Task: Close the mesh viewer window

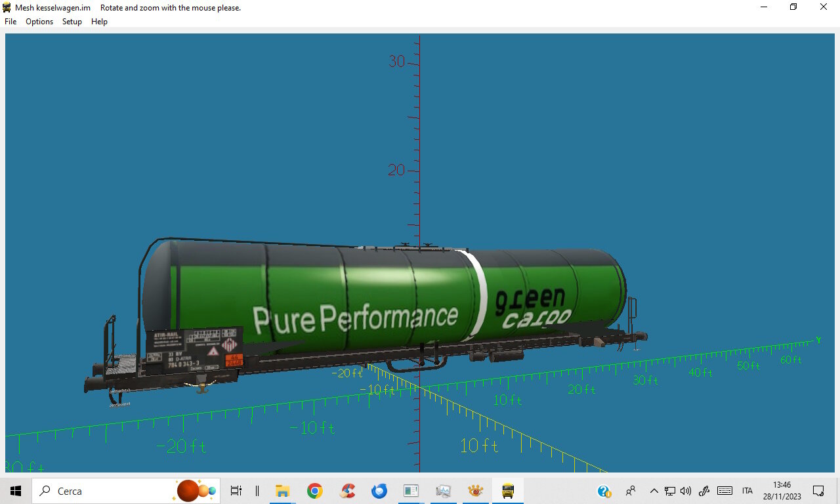Action: [x=824, y=7]
